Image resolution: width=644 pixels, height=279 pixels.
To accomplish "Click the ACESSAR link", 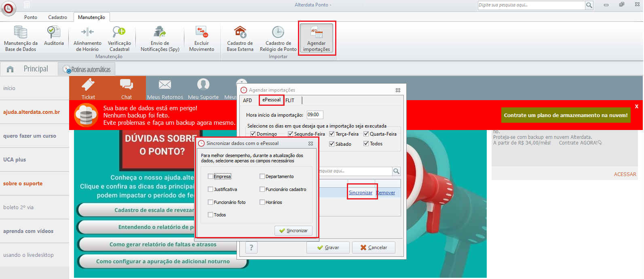I will click(x=625, y=174).
